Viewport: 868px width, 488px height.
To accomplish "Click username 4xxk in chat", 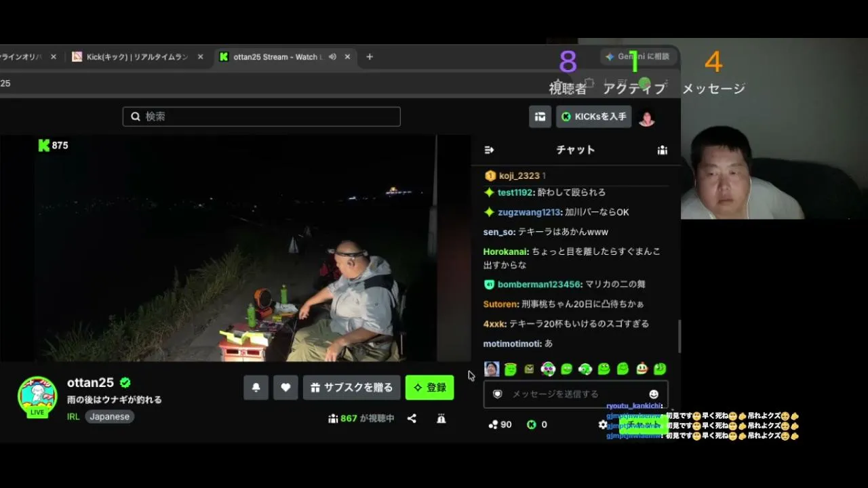I will 494,324.
